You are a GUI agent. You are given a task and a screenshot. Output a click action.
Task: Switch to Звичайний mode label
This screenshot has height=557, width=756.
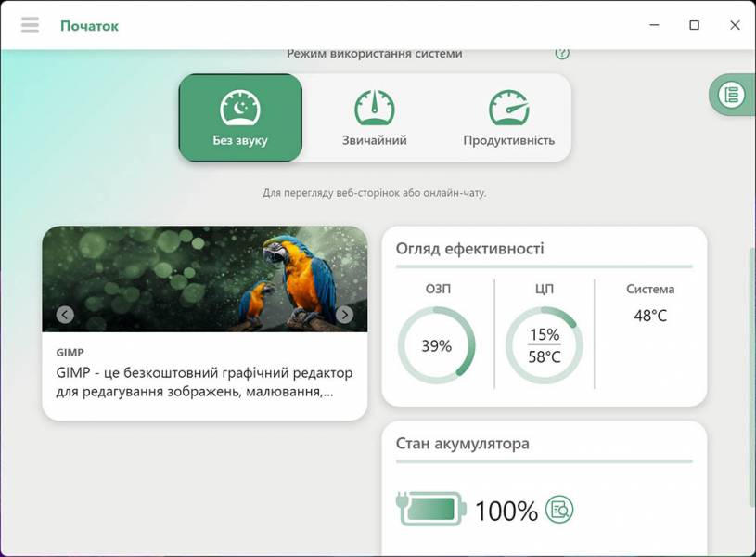(374, 141)
